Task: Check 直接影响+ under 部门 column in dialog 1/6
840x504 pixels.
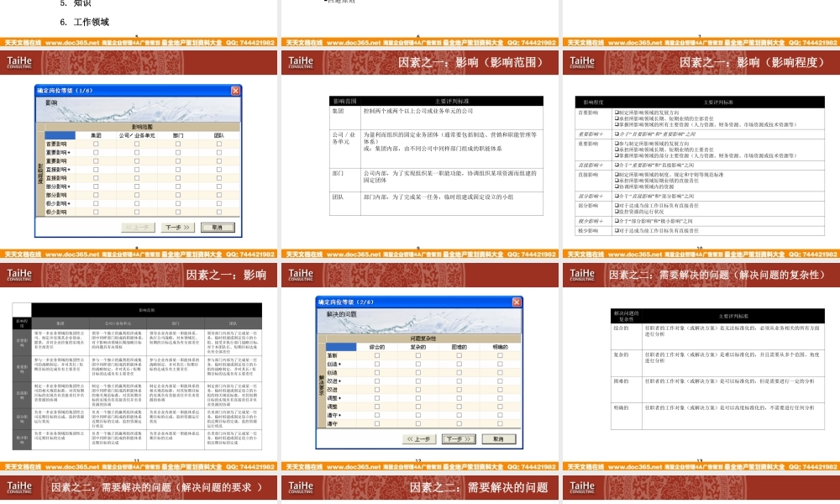Action: (178, 170)
